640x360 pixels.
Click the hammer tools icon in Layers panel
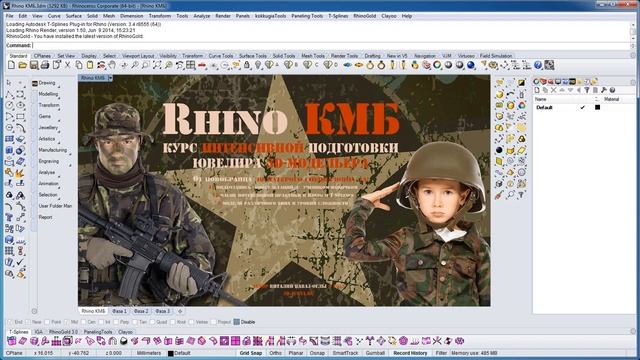[x=604, y=90]
